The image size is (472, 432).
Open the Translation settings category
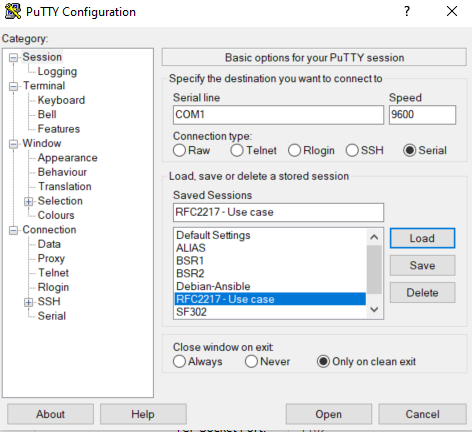pyautogui.click(x=65, y=186)
